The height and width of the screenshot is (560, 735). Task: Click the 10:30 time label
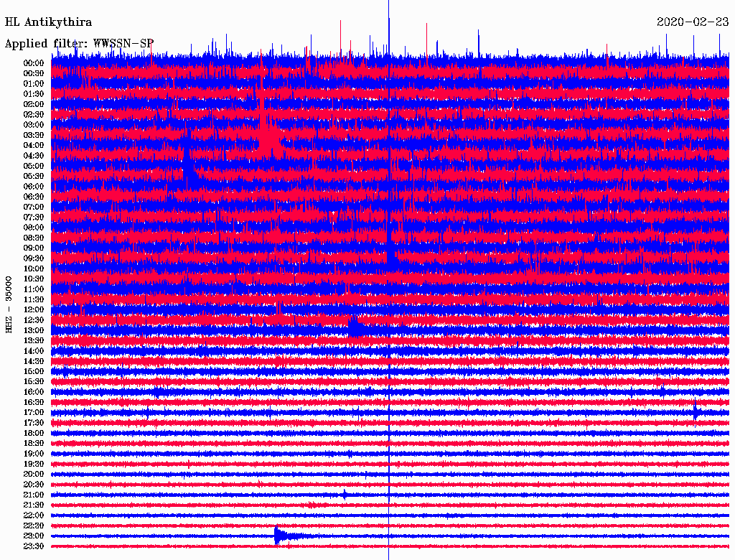34,279
